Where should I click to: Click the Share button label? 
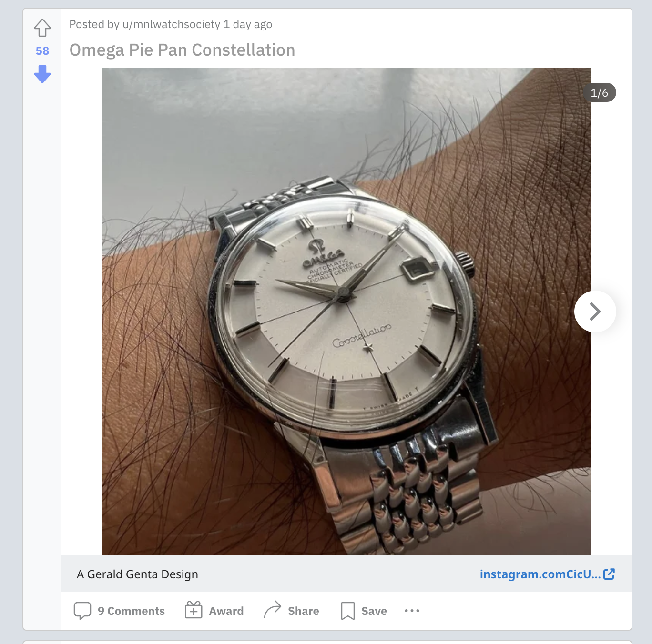coord(304,611)
